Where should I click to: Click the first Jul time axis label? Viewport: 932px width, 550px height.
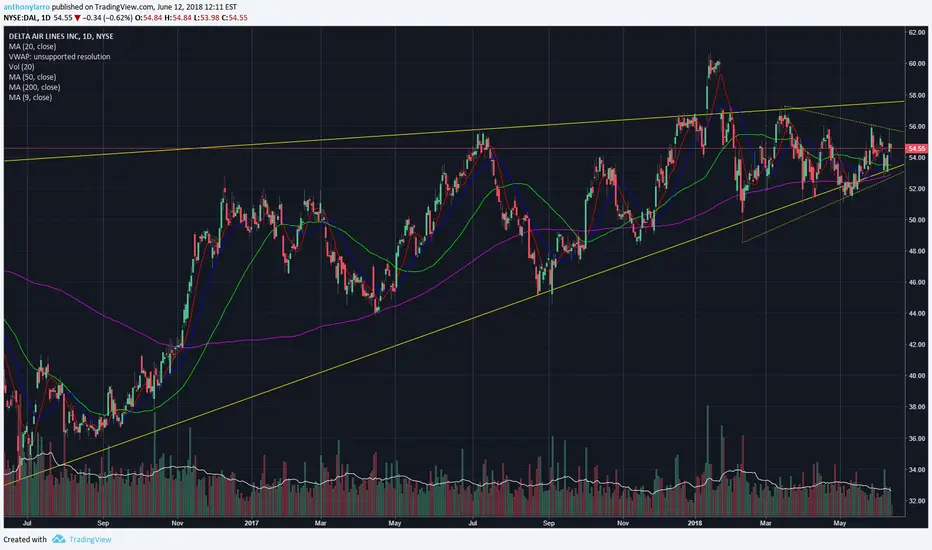click(27, 523)
